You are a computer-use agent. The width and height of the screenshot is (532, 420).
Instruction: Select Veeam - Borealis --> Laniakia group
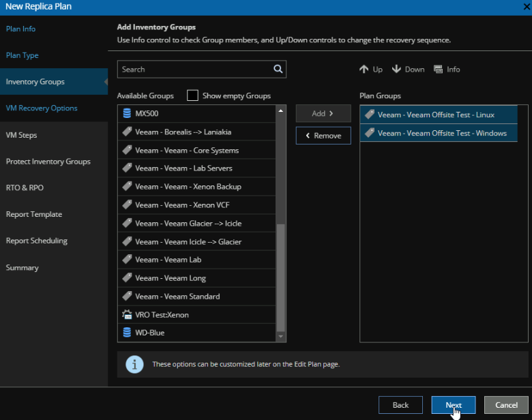[x=197, y=132]
